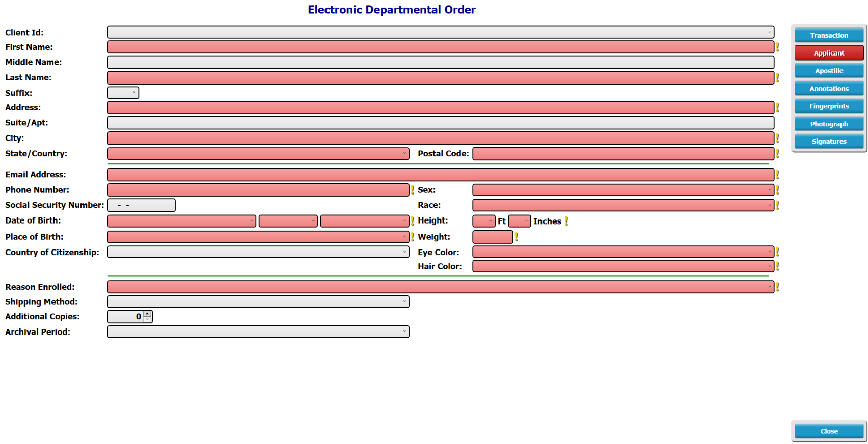Open the Sex dropdown
The height and width of the screenshot is (444, 868).
(x=623, y=190)
